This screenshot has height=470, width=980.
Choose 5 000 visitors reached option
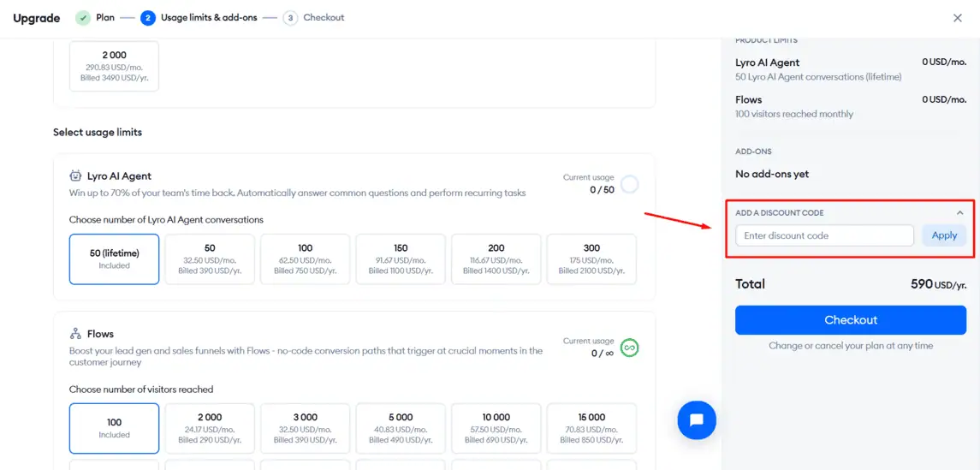401,428
